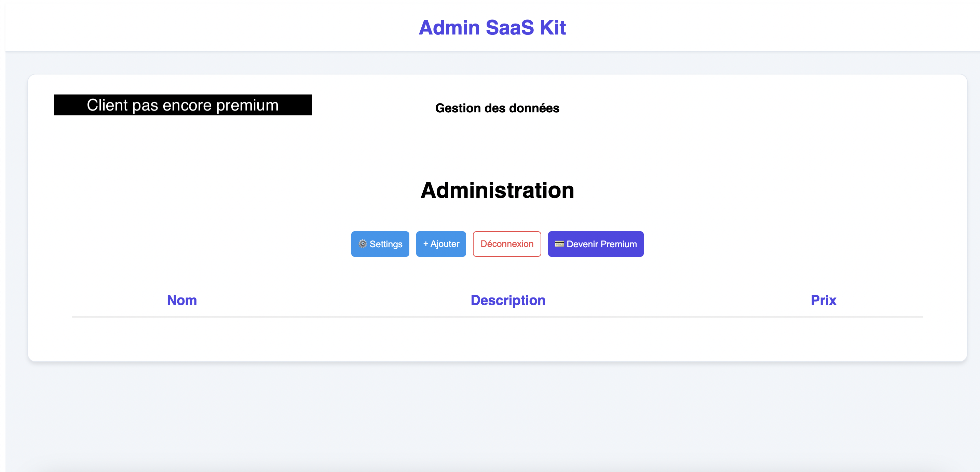Click the Description column header
The width and height of the screenshot is (980, 472).
[x=507, y=300]
